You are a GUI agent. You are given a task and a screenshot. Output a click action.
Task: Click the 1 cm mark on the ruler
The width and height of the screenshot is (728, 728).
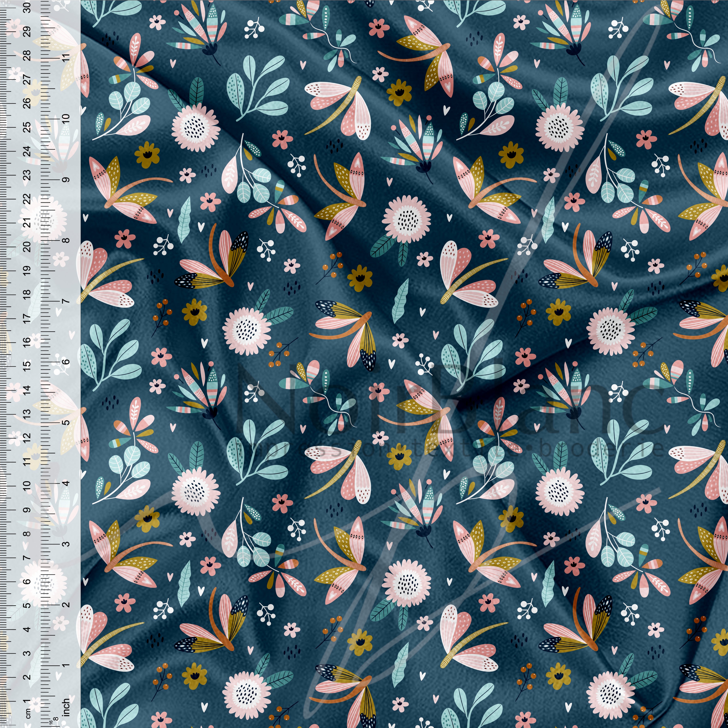(x=27, y=702)
